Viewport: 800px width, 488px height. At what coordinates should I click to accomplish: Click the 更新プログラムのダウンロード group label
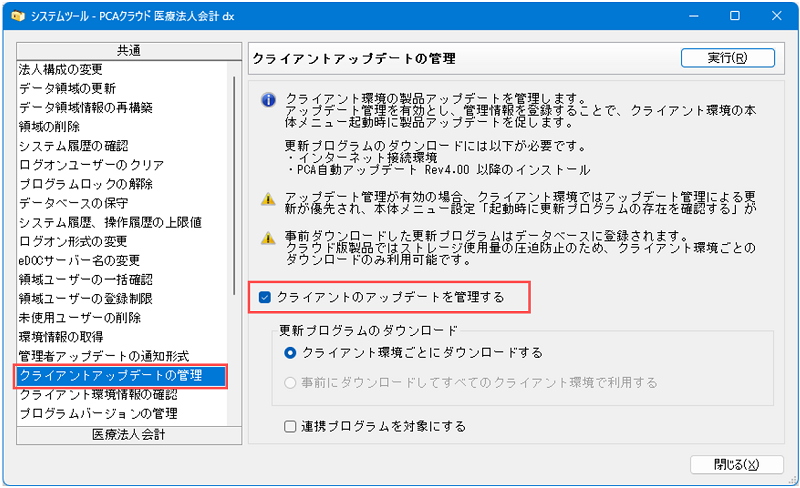coord(368,331)
